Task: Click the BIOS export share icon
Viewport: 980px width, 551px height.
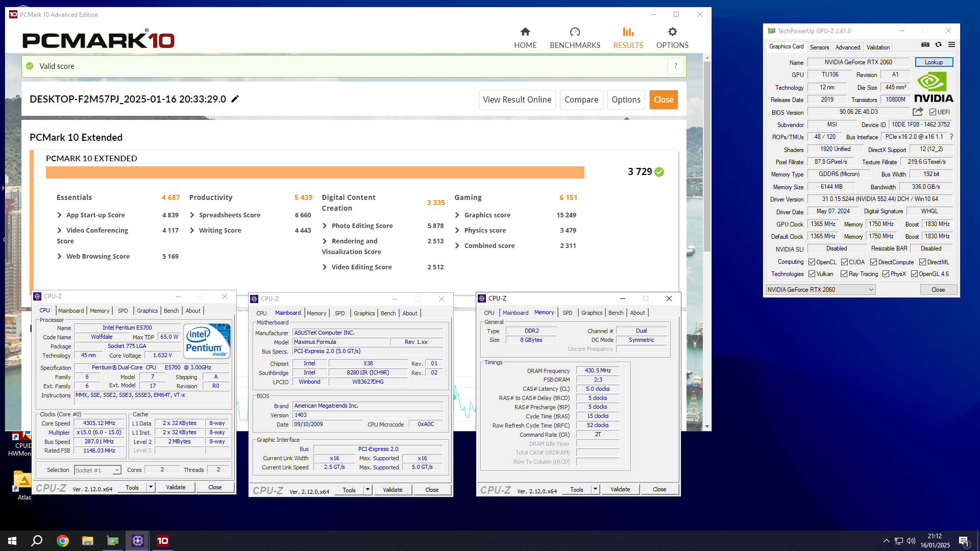Action: pos(918,112)
